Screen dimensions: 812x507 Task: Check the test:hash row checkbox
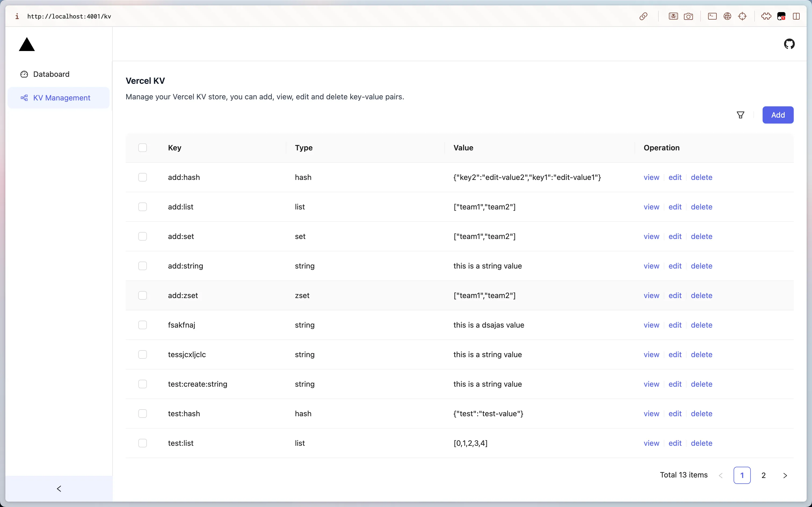coord(143,414)
